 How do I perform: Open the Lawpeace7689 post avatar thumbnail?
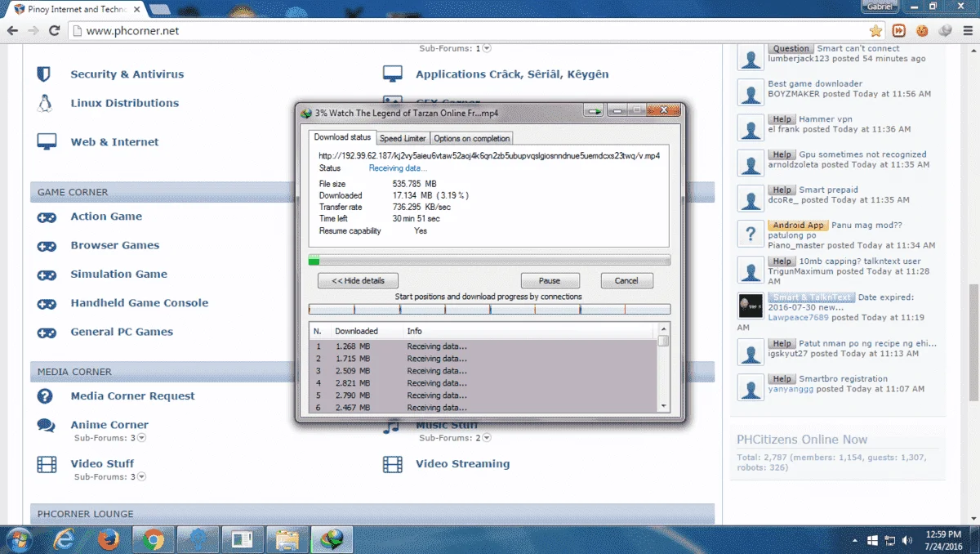(x=751, y=306)
